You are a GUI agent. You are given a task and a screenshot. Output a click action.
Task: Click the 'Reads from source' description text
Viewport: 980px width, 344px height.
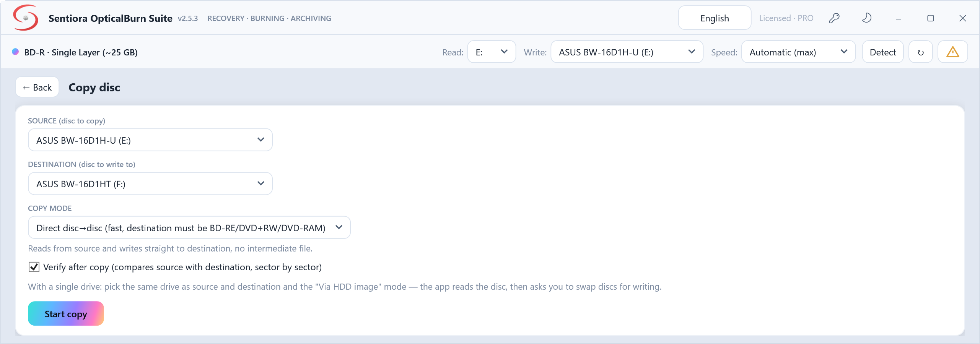click(170, 248)
